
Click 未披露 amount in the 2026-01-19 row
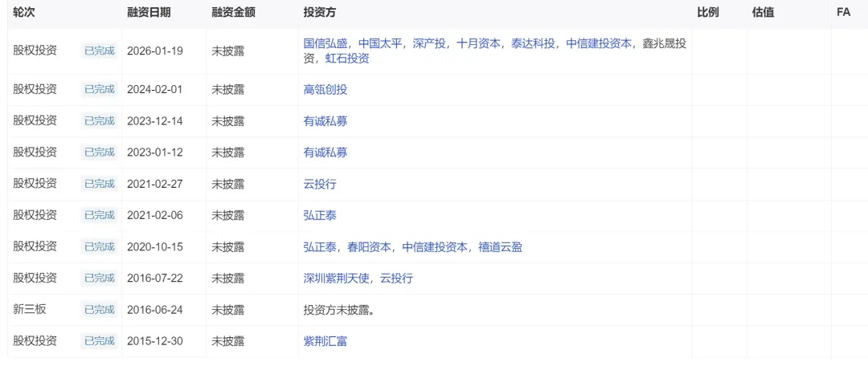[227, 51]
